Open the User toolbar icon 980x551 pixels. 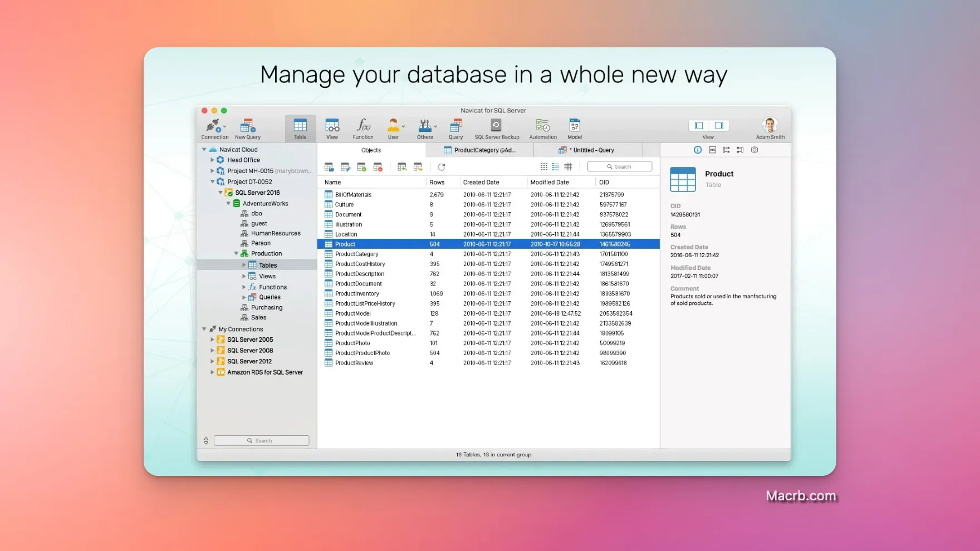(x=393, y=129)
